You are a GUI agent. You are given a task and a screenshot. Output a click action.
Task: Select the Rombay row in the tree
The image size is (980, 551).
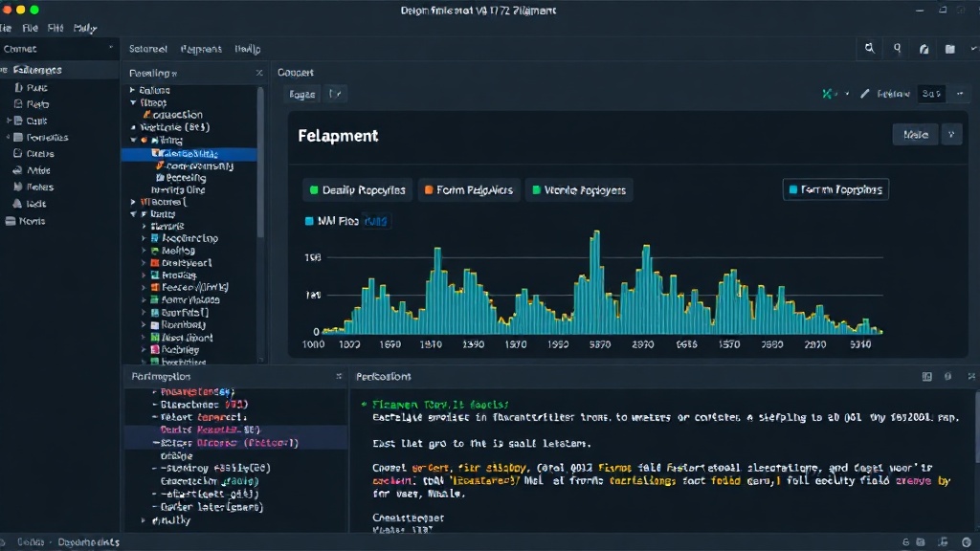tap(183, 325)
